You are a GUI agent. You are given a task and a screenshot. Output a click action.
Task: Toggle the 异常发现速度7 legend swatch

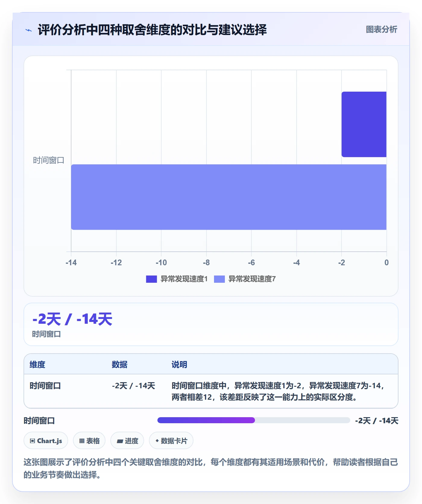[219, 279]
